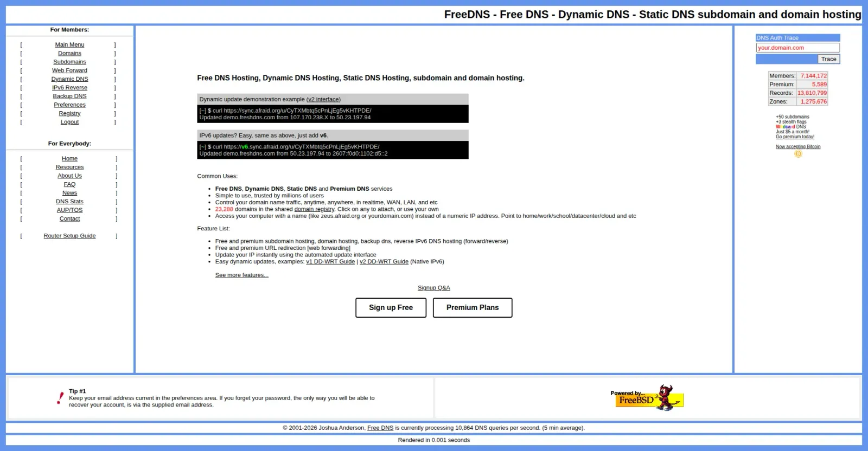Image resolution: width=868 pixels, height=451 pixels.
Task: Click the Bitcoin coin icon
Action: pos(798,154)
